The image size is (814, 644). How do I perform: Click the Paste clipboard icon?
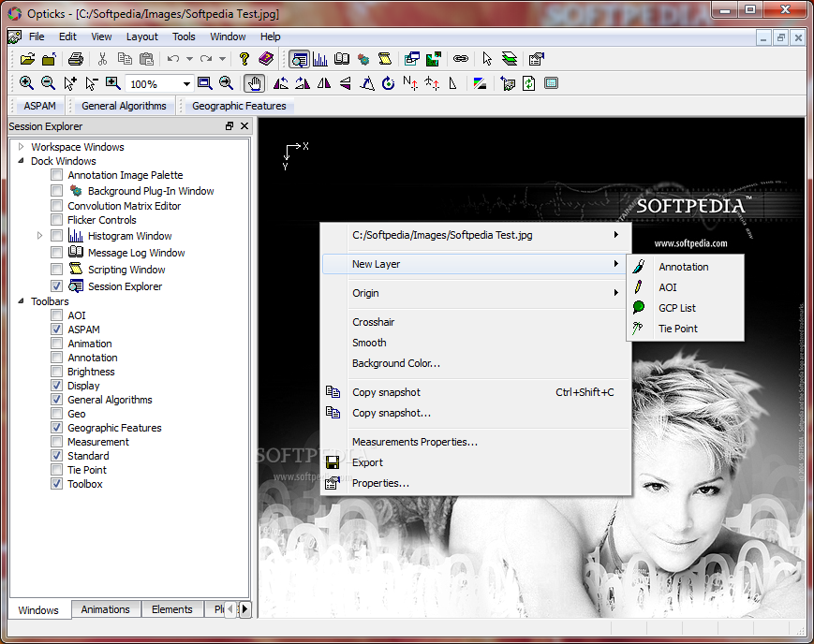click(x=147, y=59)
